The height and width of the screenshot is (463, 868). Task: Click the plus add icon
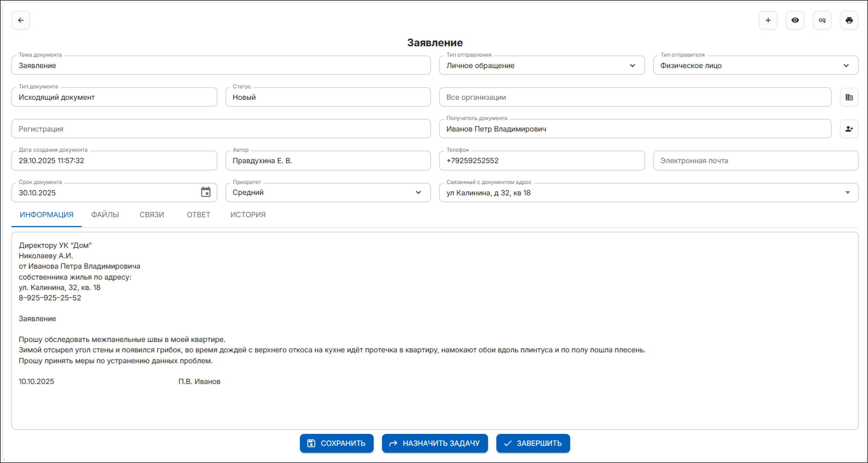768,20
